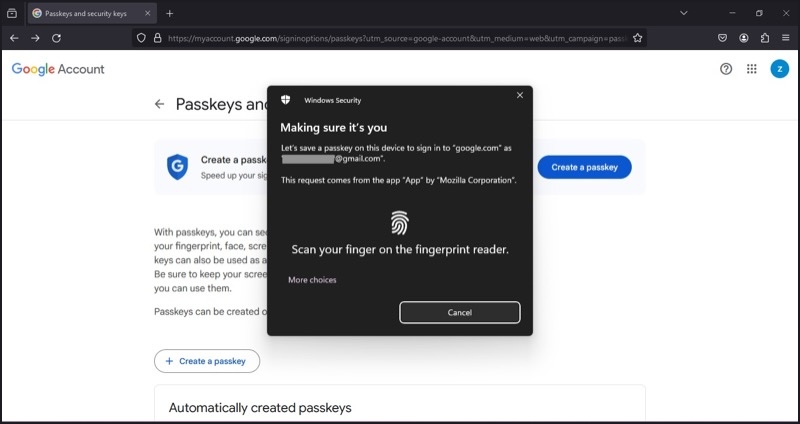Open the Firefox hamburger menu
Image resolution: width=800 pixels, height=424 pixels.
pyautogui.click(x=786, y=38)
